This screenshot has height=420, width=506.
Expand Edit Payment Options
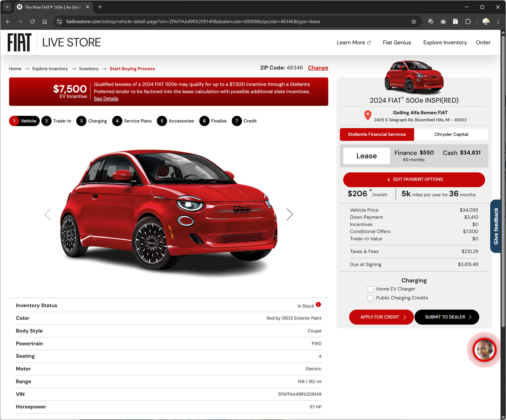pos(414,180)
